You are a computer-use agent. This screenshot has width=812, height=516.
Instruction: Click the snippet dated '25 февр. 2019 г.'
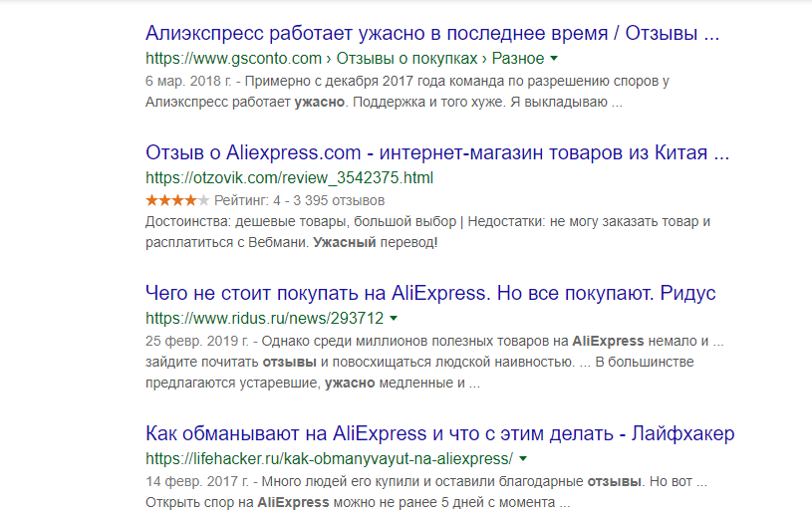[434, 363]
